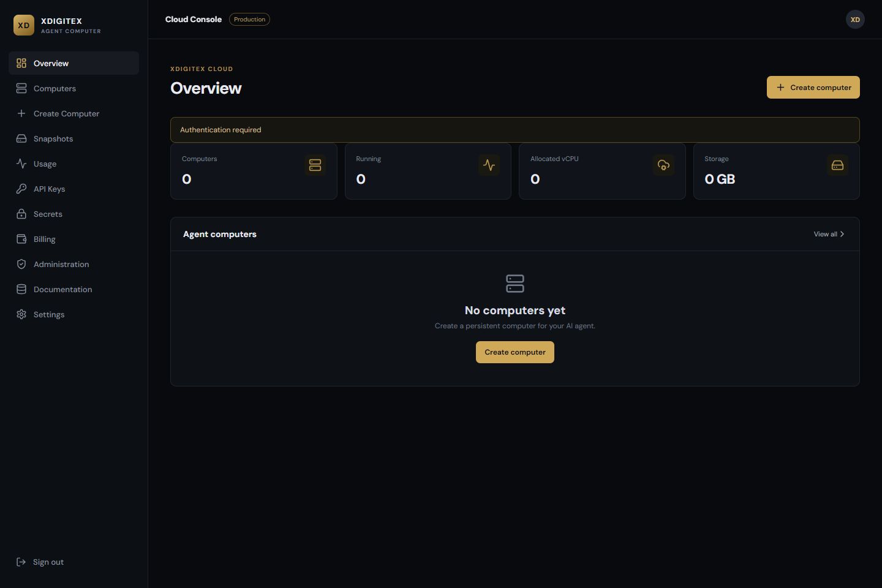The height and width of the screenshot is (588, 882).
Task: Click the Overview grid icon in sidebar
Action: 21,63
